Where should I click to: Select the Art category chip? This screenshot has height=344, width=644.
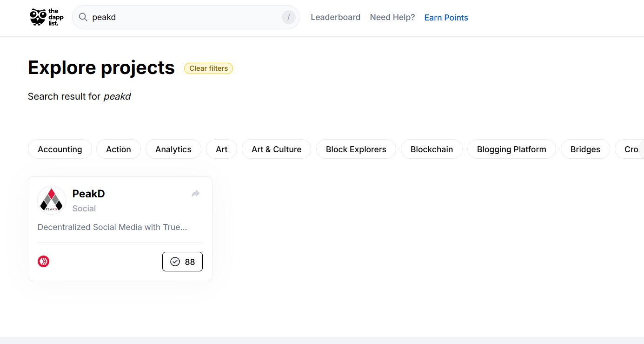coord(222,149)
